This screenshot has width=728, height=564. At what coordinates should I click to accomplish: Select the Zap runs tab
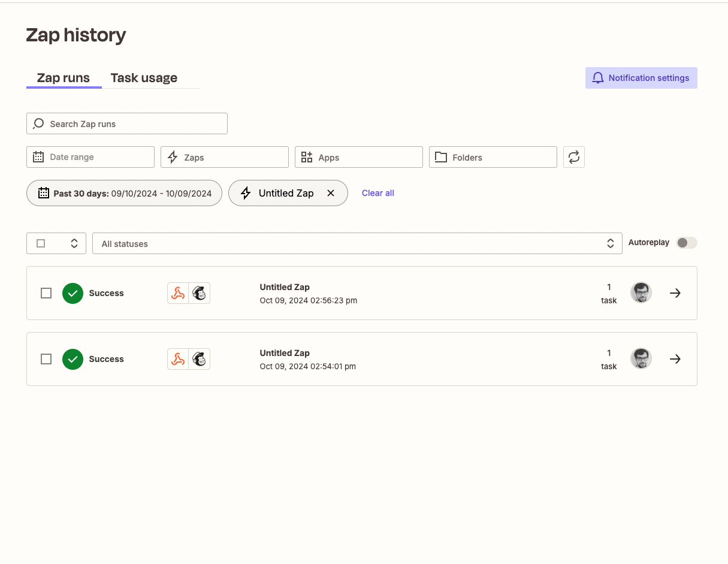pos(64,77)
